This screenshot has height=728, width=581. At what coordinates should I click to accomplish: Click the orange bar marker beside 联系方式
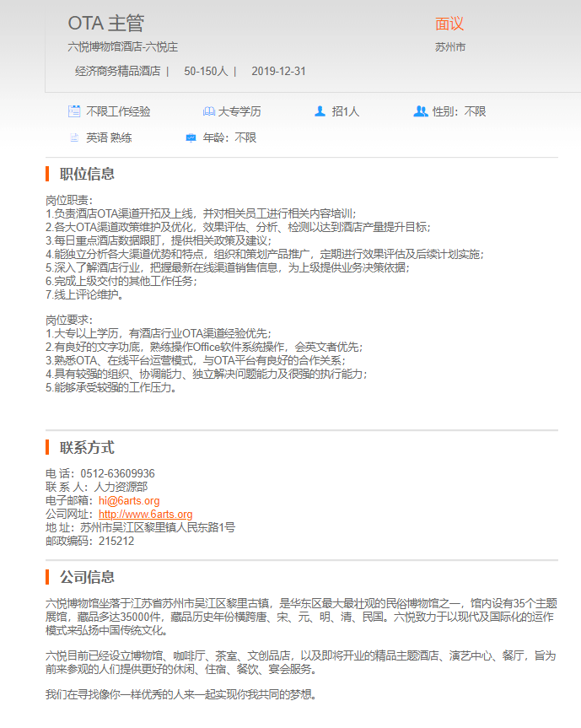tap(47, 447)
